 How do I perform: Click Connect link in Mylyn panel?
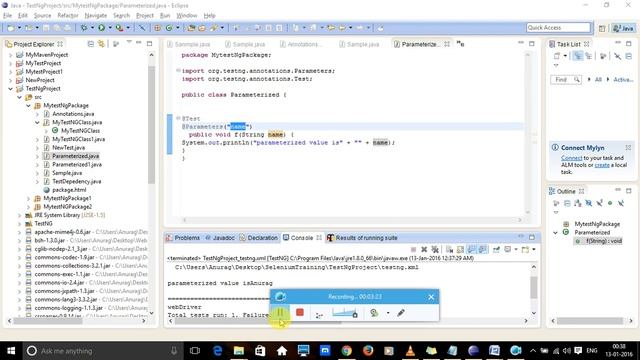[571, 158]
